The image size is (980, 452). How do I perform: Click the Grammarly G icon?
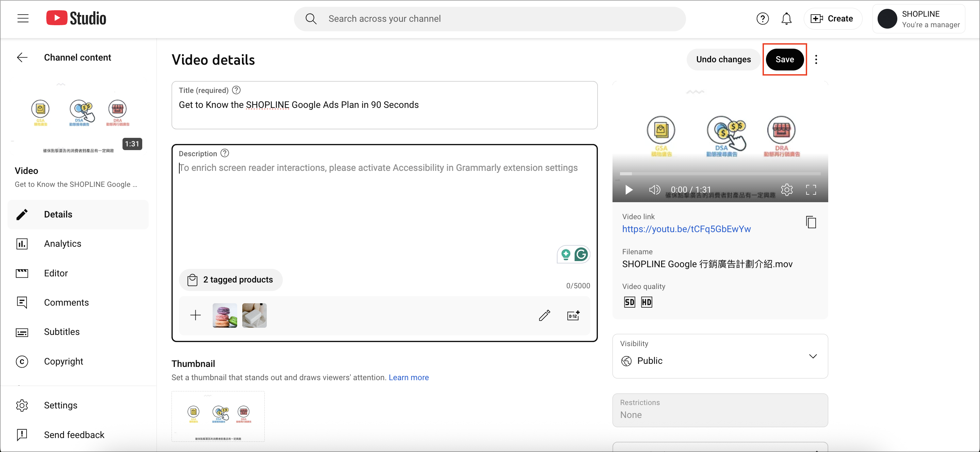581,254
